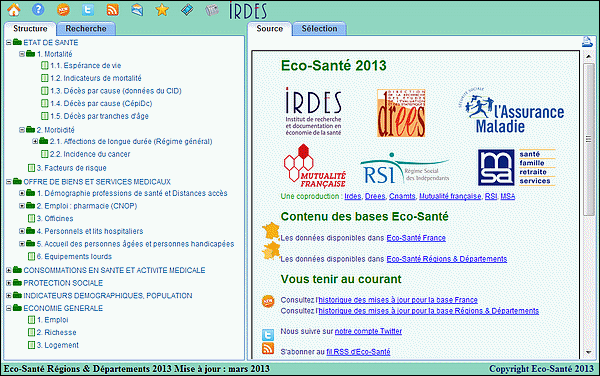Click the orange 'new' badge in the toolbar
This screenshot has height=376, width=600.
point(63,10)
